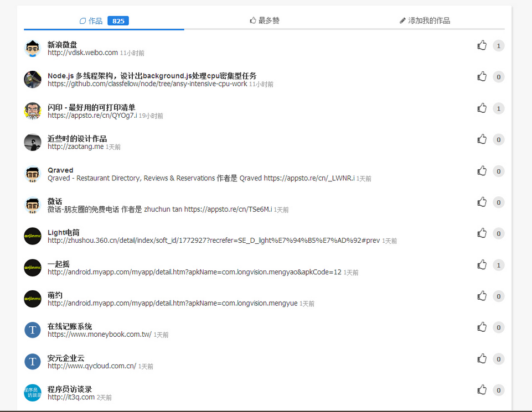The image size is (532, 412).
Task: Like the 新浪微盘 entry with thumbs-up
Action: point(482,45)
